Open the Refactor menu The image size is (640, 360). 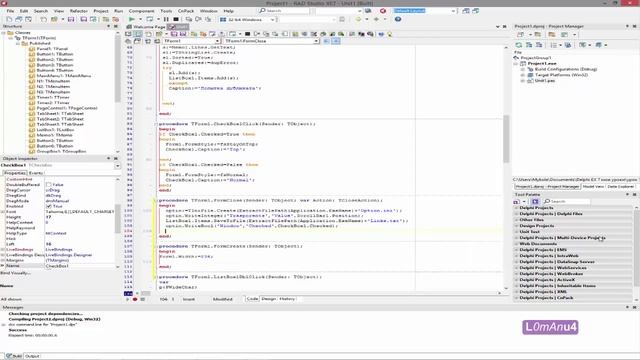pos(78,11)
